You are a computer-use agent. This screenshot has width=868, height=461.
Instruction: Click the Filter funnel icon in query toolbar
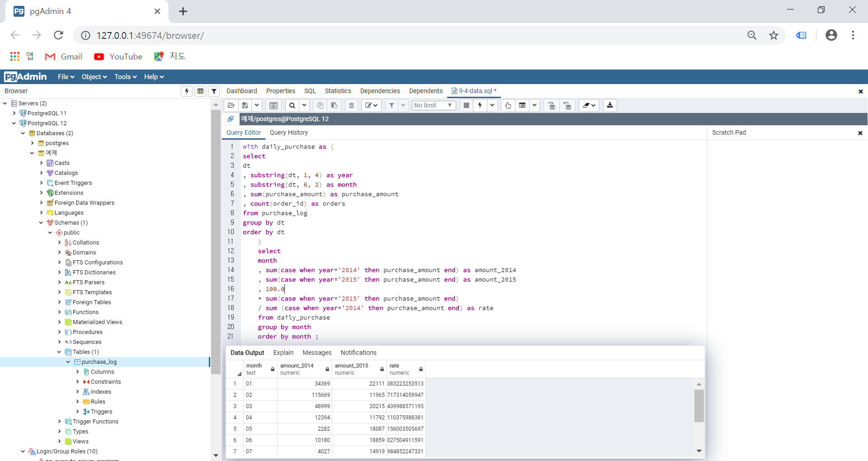[x=392, y=105]
